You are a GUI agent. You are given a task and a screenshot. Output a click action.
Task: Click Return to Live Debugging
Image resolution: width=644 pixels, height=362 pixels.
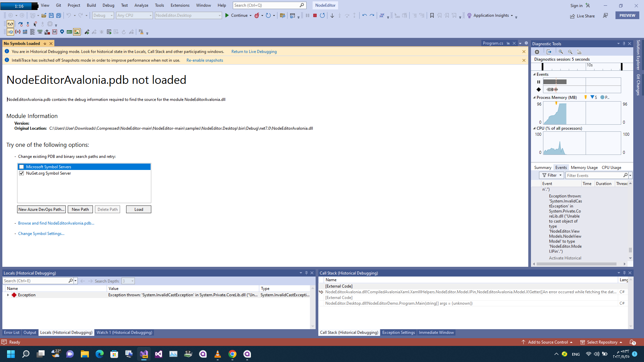pos(254,51)
